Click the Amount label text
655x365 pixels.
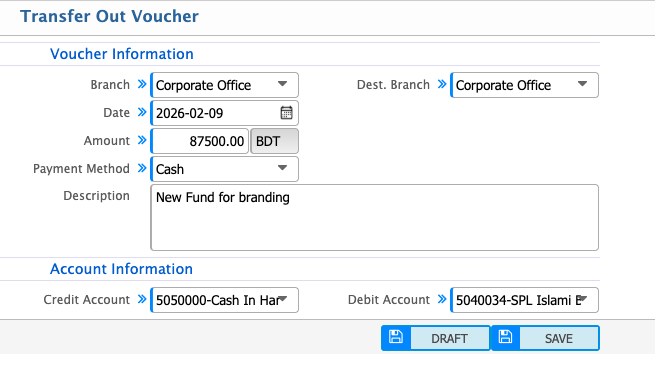[107, 141]
